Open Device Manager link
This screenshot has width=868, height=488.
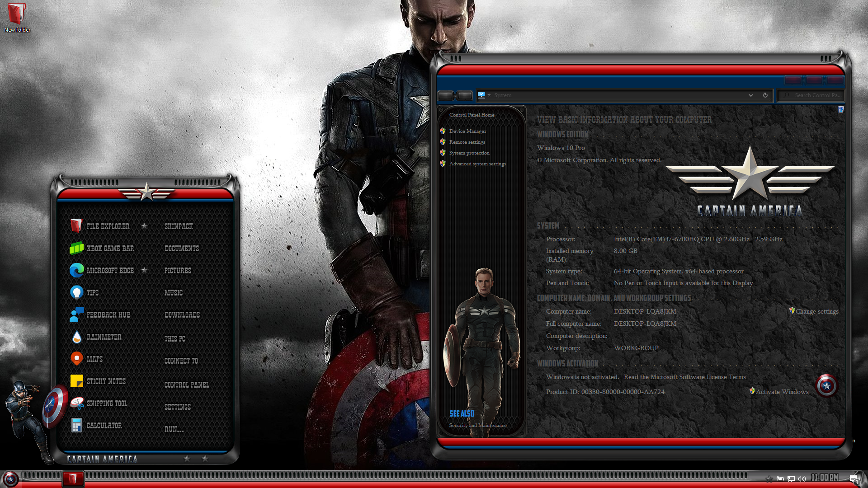(467, 131)
